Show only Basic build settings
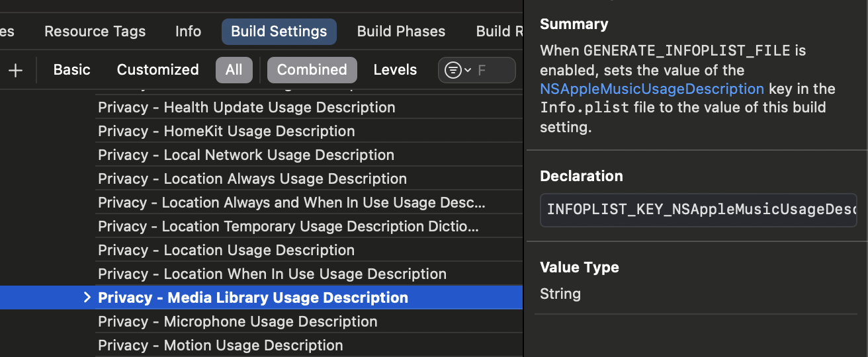868x357 pixels. tap(71, 70)
